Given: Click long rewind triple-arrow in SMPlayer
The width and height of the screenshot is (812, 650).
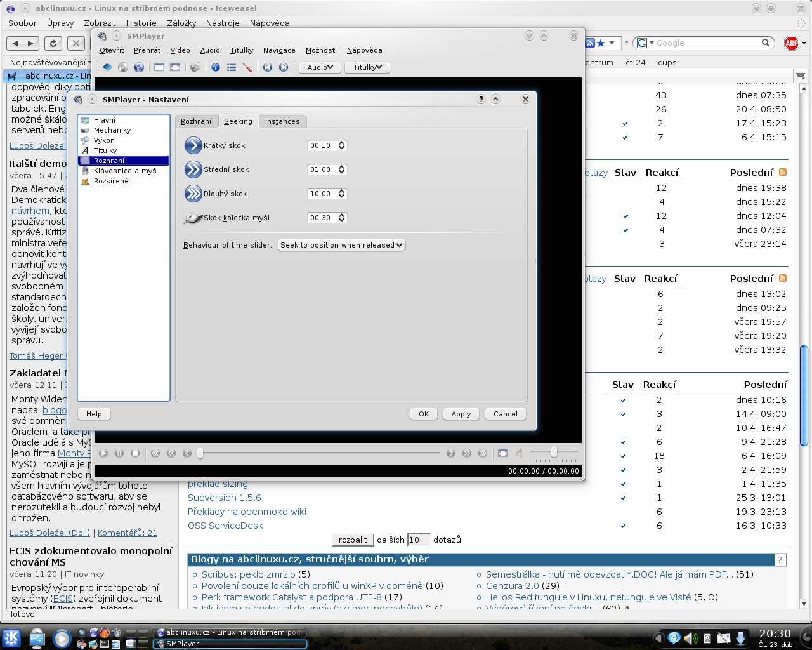Looking at the screenshot, I should (x=155, y=453).
